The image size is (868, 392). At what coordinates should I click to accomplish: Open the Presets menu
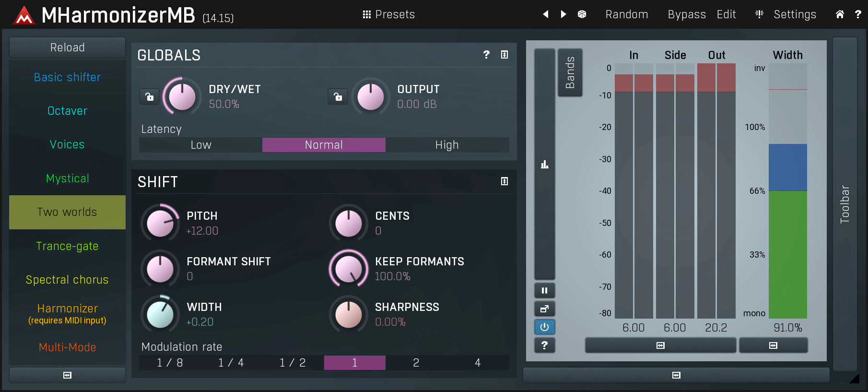tap(388, 14)
